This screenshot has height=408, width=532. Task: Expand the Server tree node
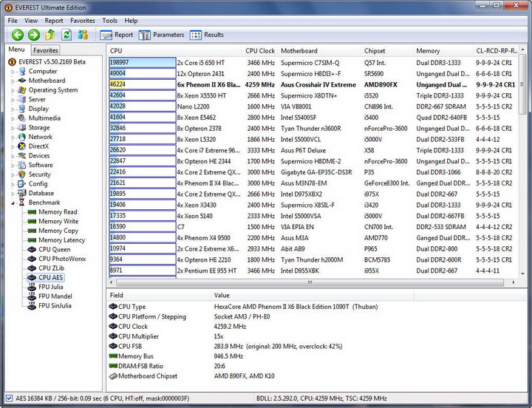(13, 100)
